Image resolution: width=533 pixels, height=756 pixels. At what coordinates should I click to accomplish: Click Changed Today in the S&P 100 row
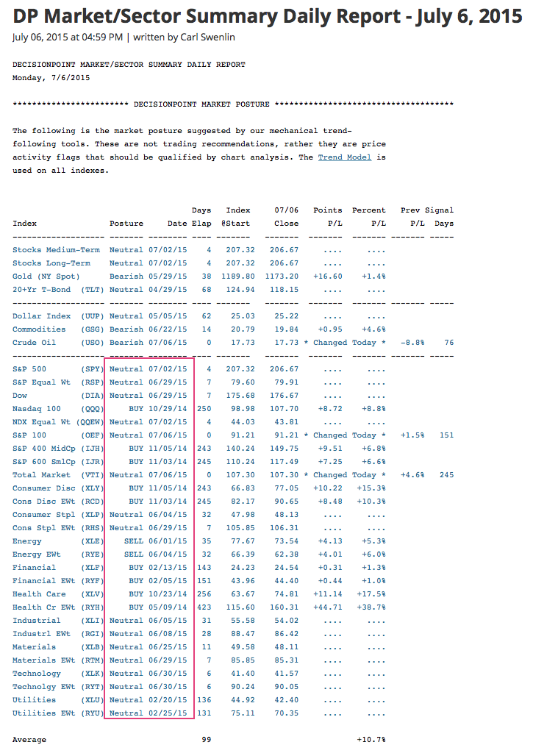click(345, 435)
